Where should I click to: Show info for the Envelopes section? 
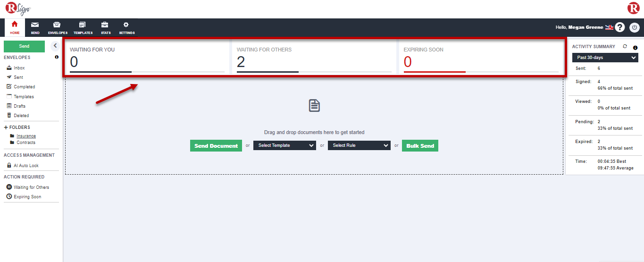click(x=57, y=57)
